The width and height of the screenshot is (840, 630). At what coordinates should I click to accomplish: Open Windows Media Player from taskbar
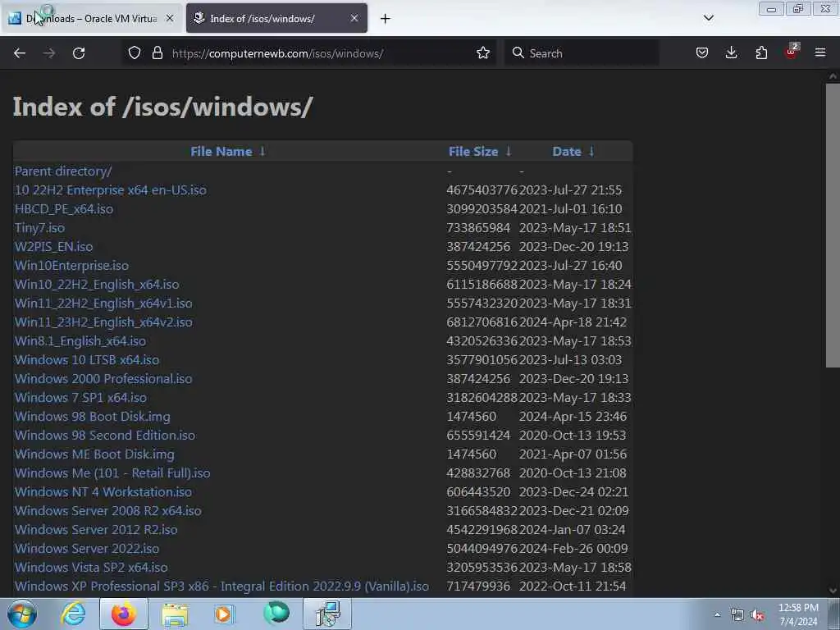pyautogui.click(x=224, y=614)
